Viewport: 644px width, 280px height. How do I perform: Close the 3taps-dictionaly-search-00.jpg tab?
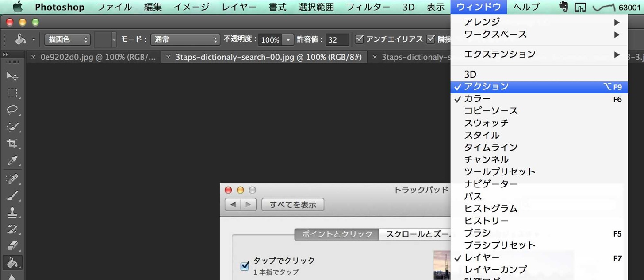click(x=168, y=57)
